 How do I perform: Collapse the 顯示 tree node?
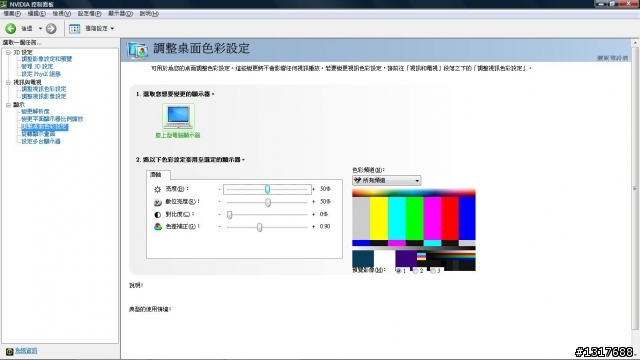(8, 105)
